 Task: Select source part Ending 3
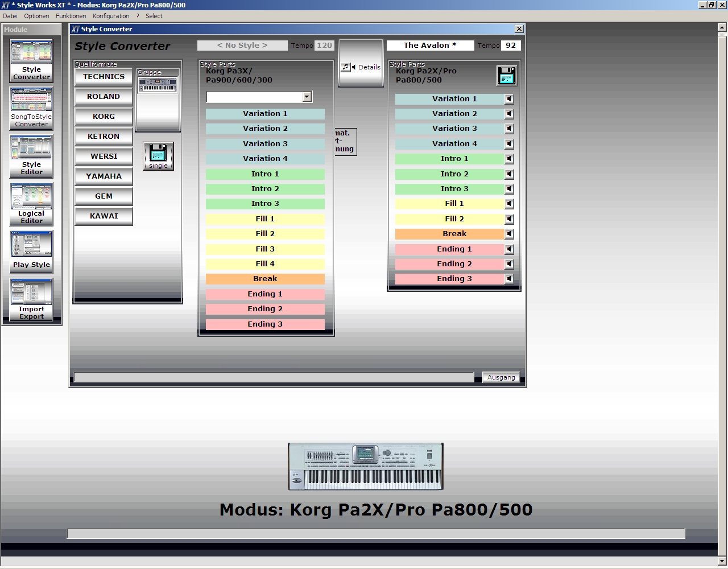pos(265,324)
